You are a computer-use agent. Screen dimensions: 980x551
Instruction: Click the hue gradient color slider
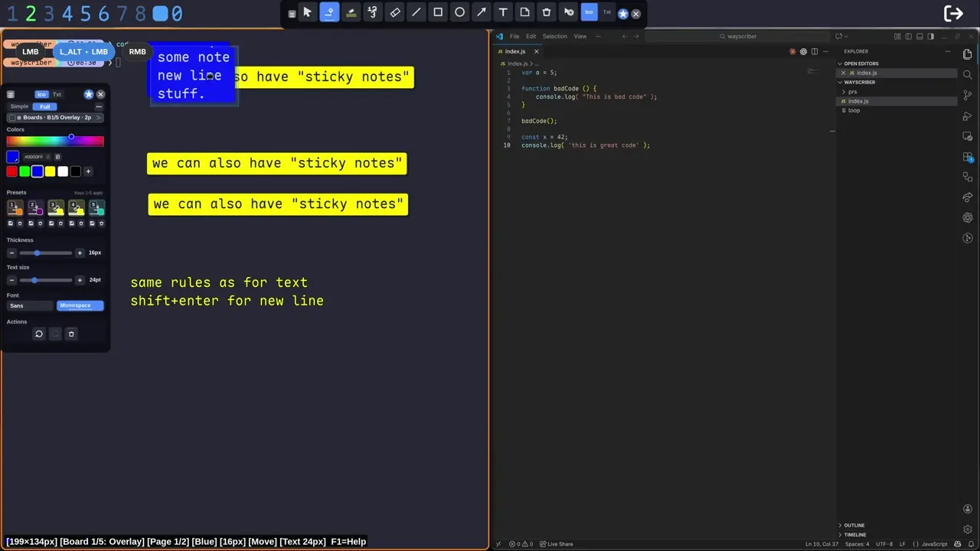tap(55, 141)
